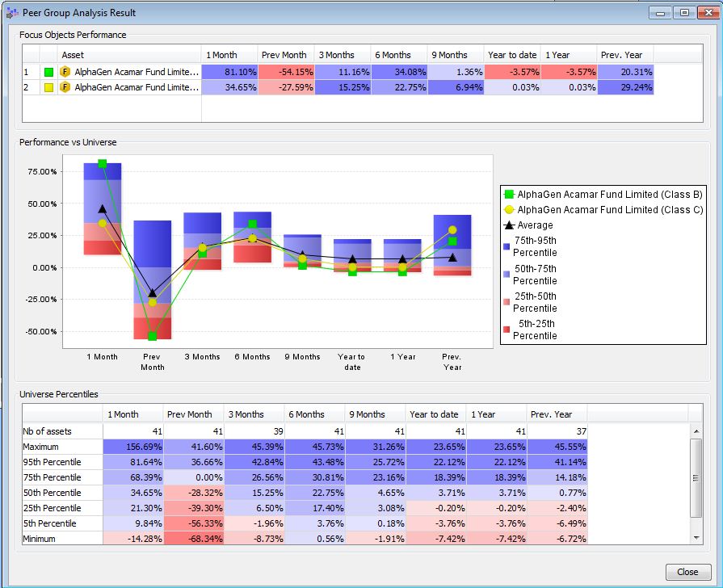The height and width of the screenshot is (588, 723).
Task: Click the 68.39% 75th Percentile cell
Action: pyautogui.click(x=132, y=477)
